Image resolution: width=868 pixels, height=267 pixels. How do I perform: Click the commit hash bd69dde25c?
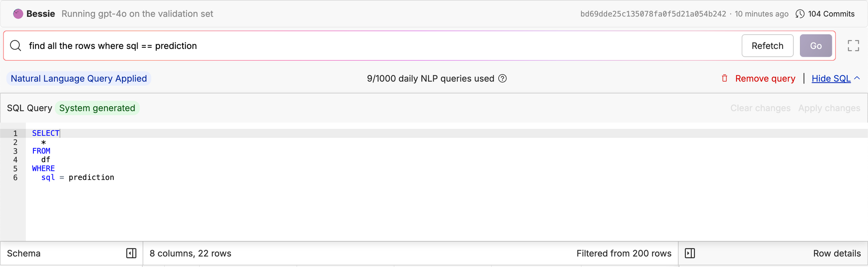tap(653, 14)
